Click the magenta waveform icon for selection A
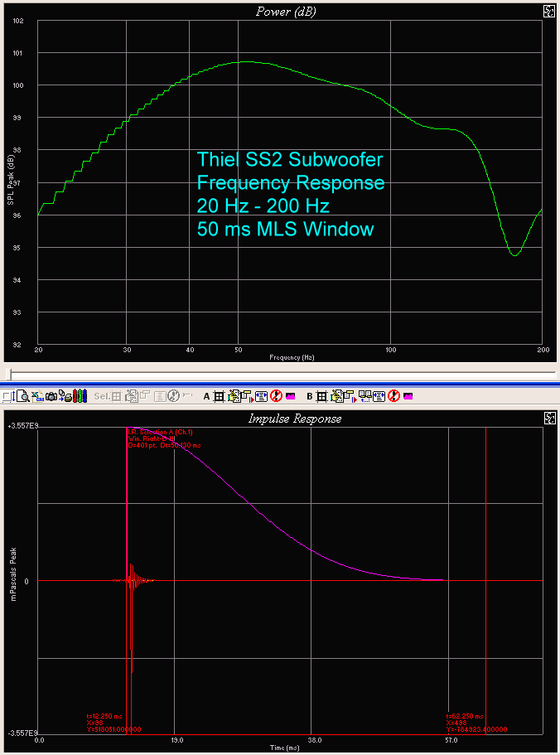This screenshot has width=560, height=755. pos(290,396)
